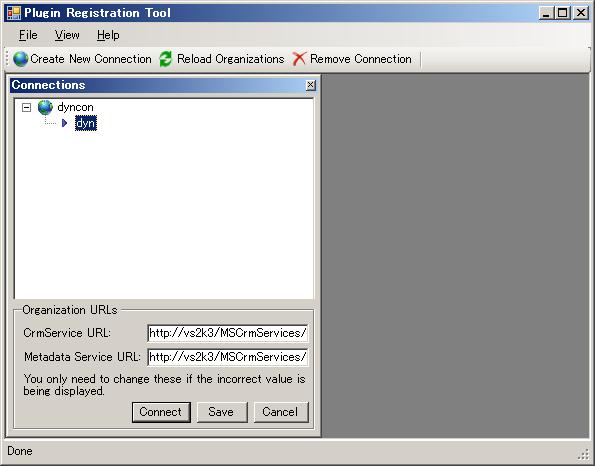This screenshot has width=595, height=466.
Task: Click the Save button
Action: coord(222,412)
